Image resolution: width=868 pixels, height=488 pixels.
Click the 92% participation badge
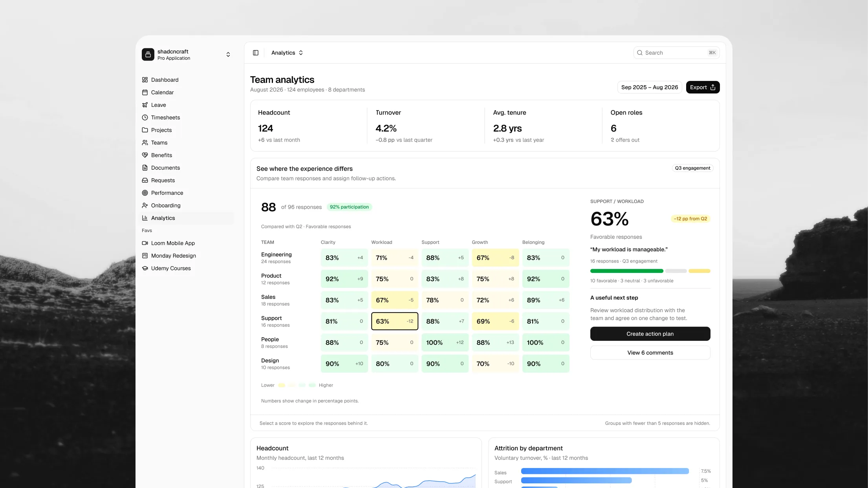(x=349, y=207)
